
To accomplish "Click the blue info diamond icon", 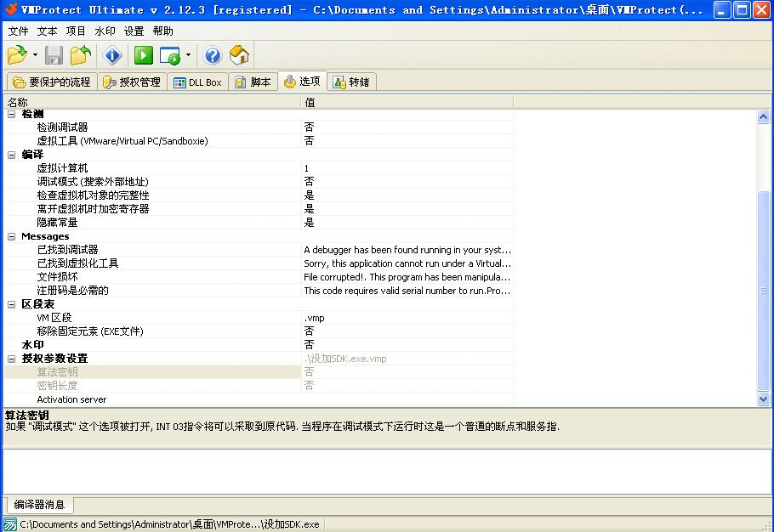I will click(x=111, y=54).
